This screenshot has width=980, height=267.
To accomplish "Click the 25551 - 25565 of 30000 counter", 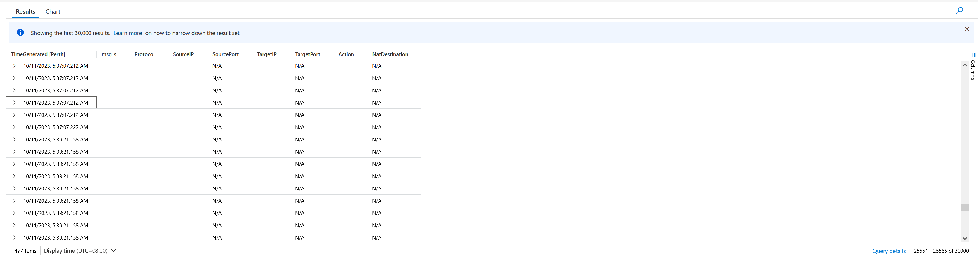I will (x=941, y=251).
